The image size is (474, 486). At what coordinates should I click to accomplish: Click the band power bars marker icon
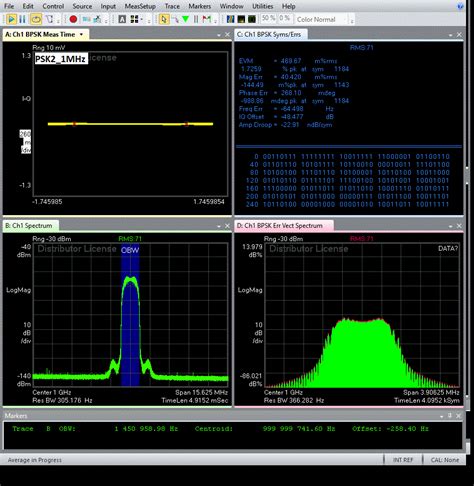point(196,19)
